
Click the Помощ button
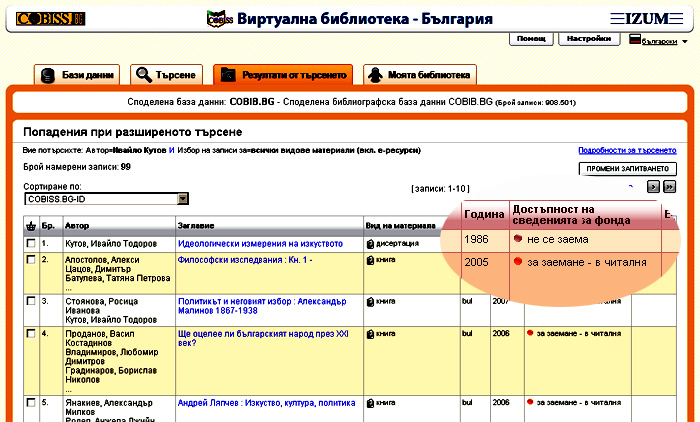531,39
